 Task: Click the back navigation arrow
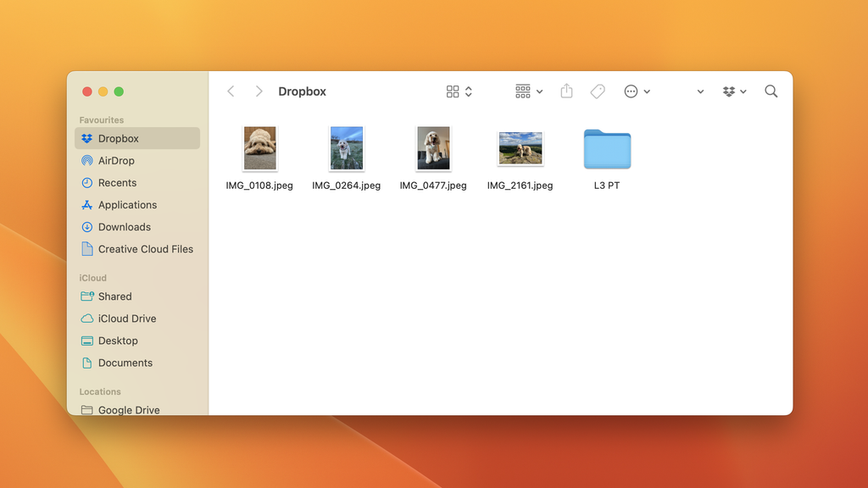click(x=231, y=91)
